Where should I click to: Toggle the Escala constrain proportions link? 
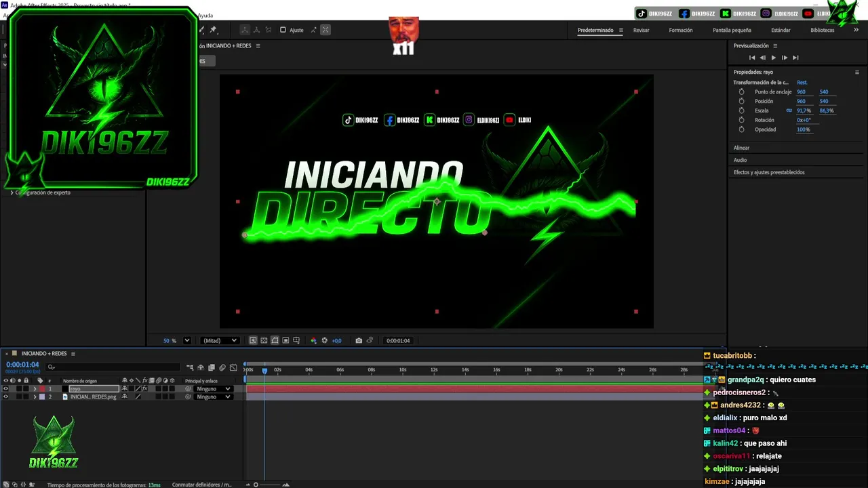[789, 110]
